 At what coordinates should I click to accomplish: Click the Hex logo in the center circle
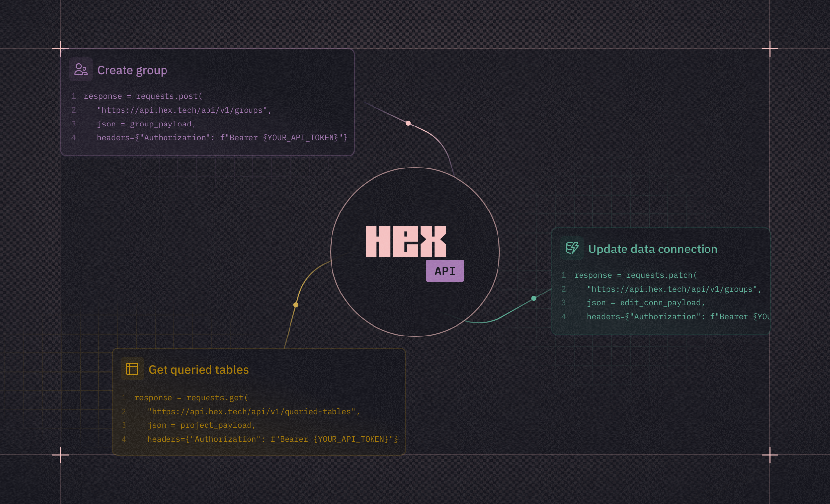[x=406, y=241]
